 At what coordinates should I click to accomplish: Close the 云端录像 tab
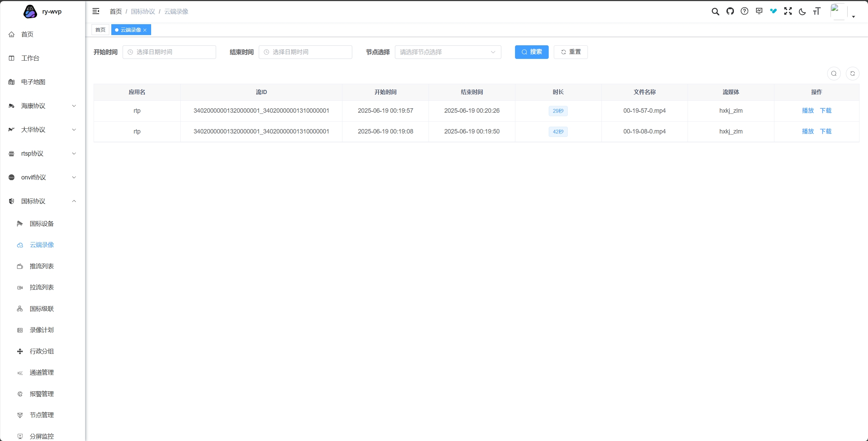[x=145, y=30]
